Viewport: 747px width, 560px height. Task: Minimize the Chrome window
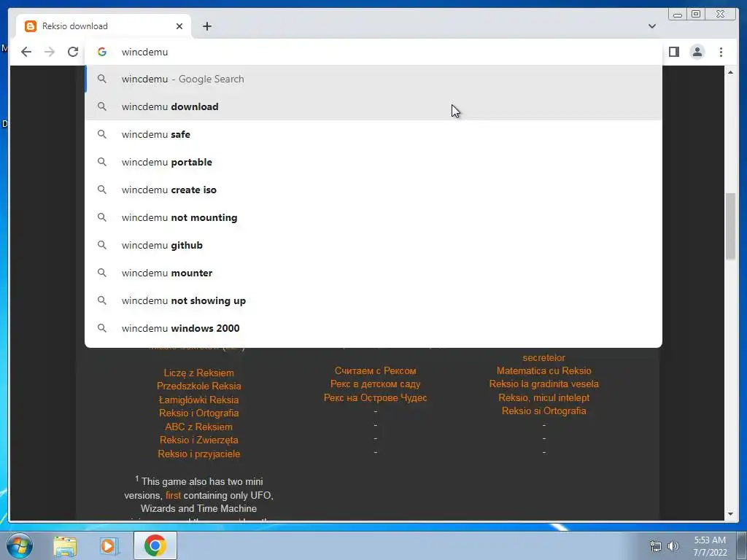[x=678, y=15]
